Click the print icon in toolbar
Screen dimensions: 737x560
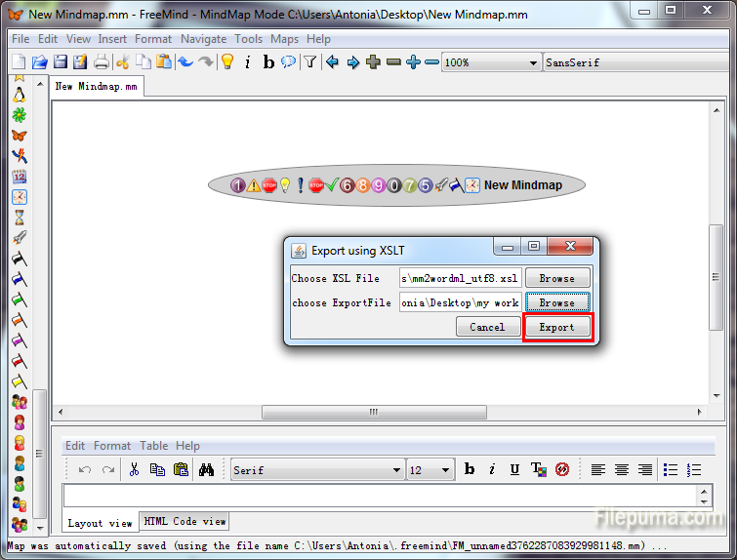[101, 62]
